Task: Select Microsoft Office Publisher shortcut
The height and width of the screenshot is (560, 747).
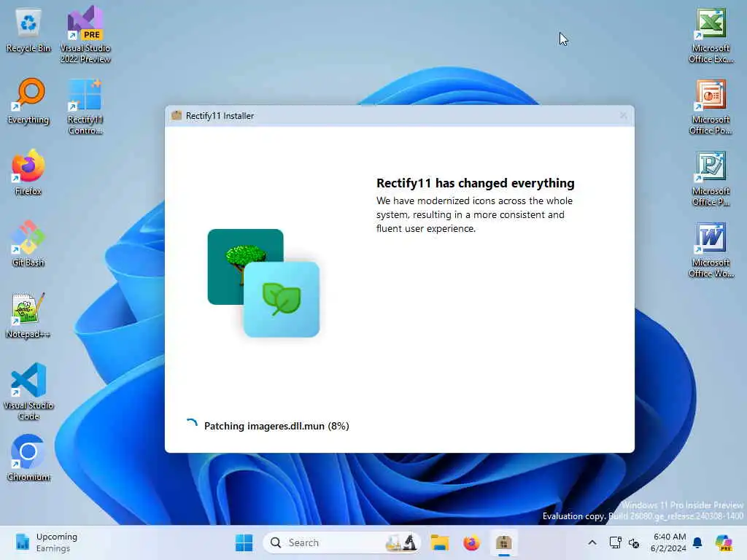Action: pyautogui.click(x=711, y=179)
